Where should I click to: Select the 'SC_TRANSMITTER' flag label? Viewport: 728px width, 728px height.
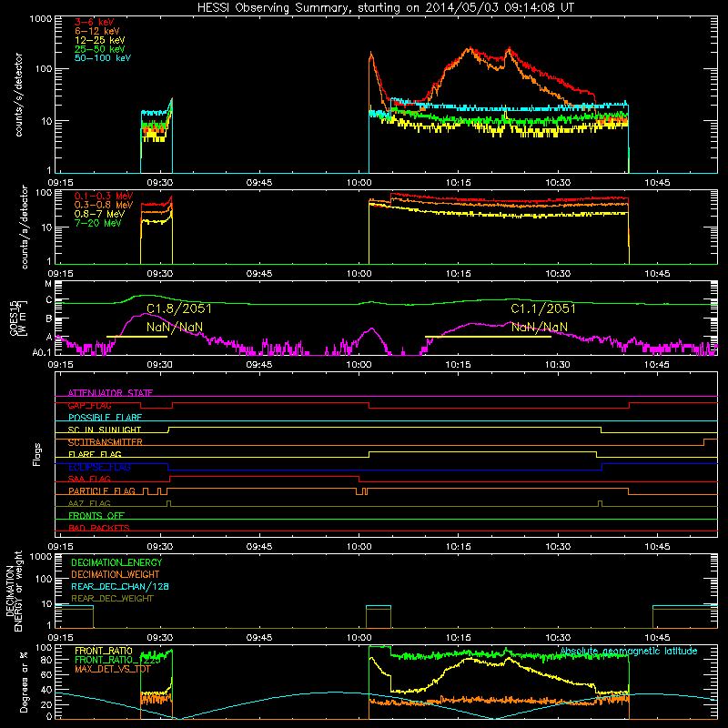pos(105,442)
